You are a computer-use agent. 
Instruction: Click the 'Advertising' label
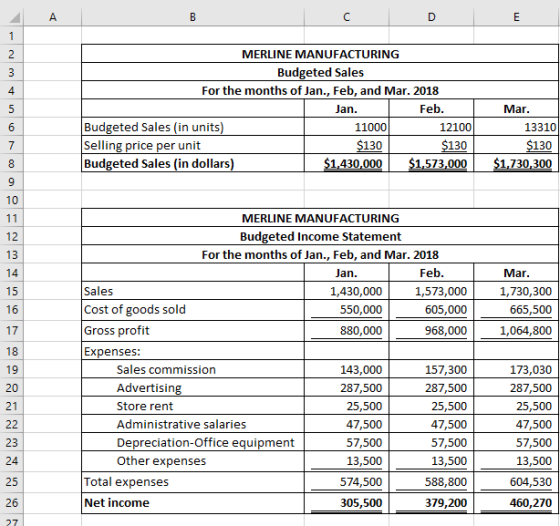pos(149,388)
